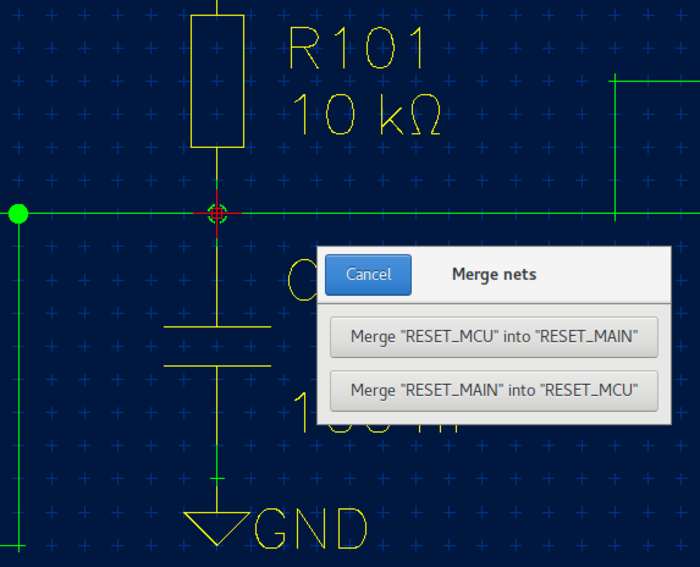Viewport: 700px width, 567px height.
Task: Select vertical wire below the green junction
Action: [18, 380]
